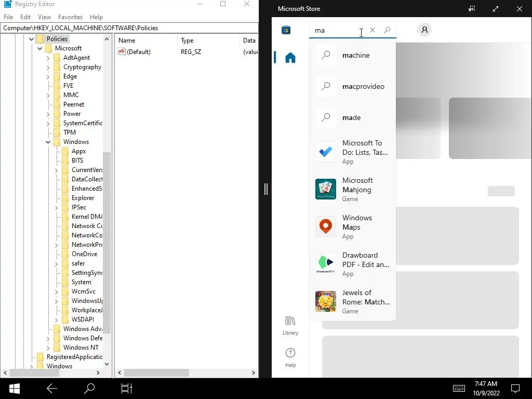The image size is (532, 399).
Task: Select the (Default) registry value
Action: [134, 51]
